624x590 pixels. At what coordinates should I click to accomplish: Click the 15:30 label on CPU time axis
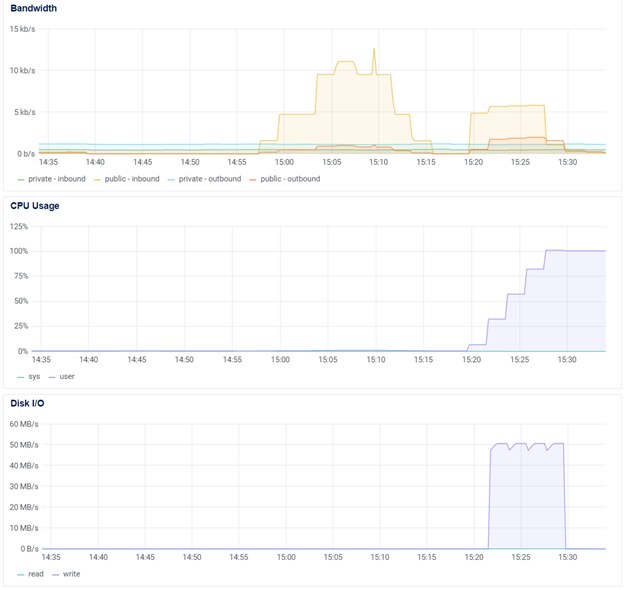coord(566,359)
